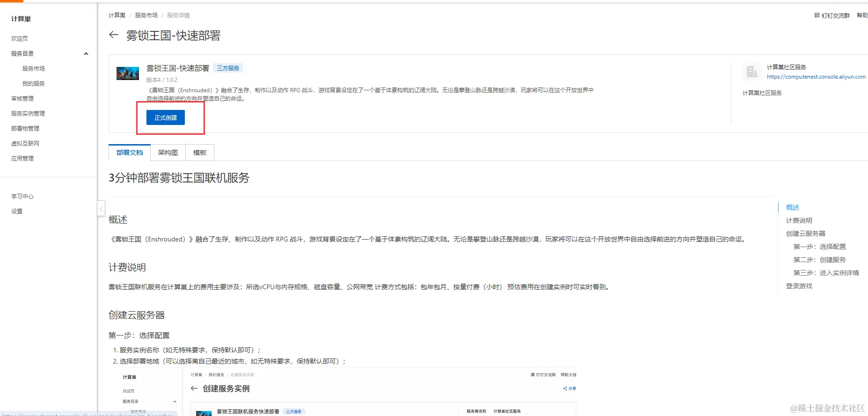The height and width of the screenshot is (416, 868).
Task: Open 服务实例管理 in the sidebar
Action: tap(28, 113)
